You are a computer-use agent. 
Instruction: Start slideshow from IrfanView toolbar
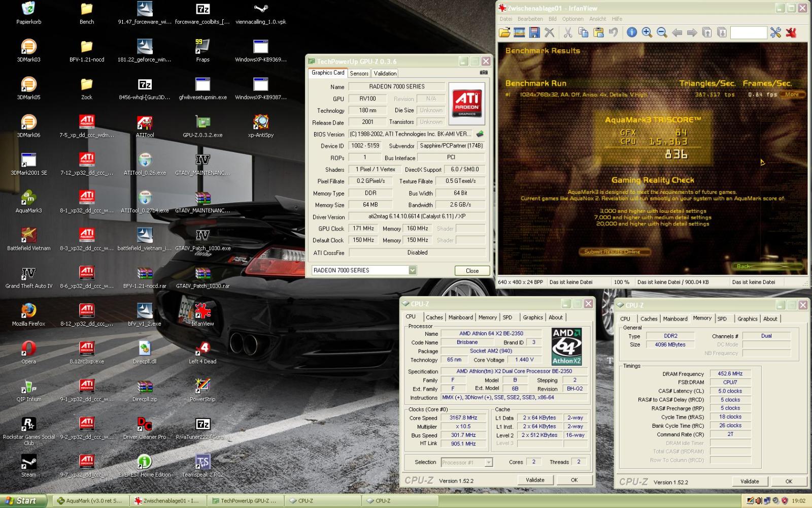tap(519, 33)
